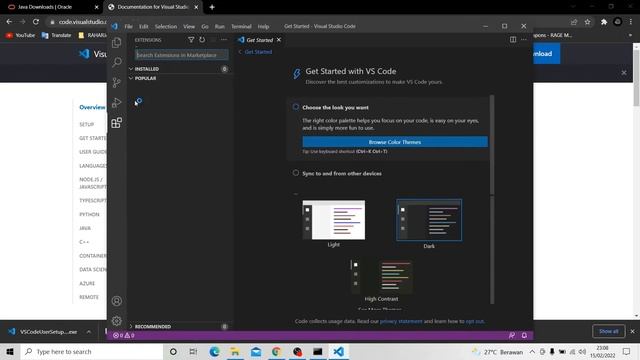Viewport: 640px width, 360px height.
Task: Open the Search view in the activity bar
Action: pyautogui.click(x=117, y=62)
